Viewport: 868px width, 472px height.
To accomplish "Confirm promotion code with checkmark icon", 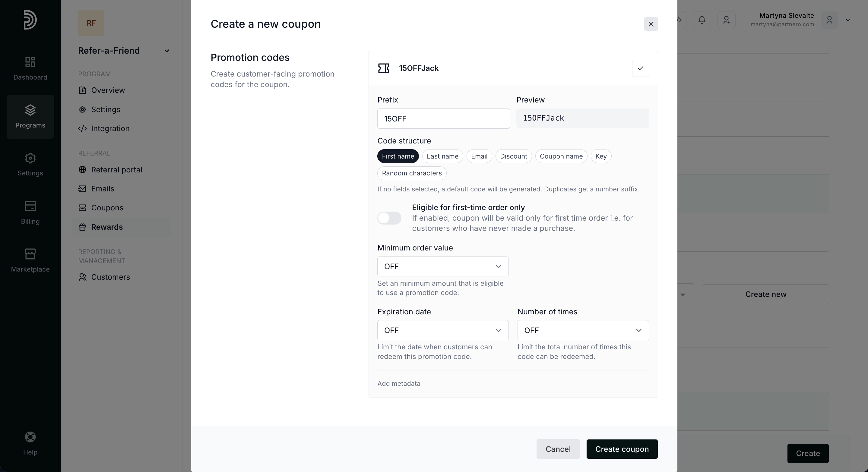I will 640,68.
